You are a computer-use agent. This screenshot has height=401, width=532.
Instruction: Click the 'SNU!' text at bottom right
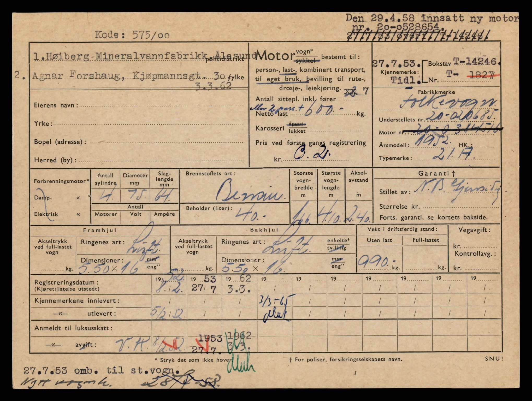tap(494, 359)
